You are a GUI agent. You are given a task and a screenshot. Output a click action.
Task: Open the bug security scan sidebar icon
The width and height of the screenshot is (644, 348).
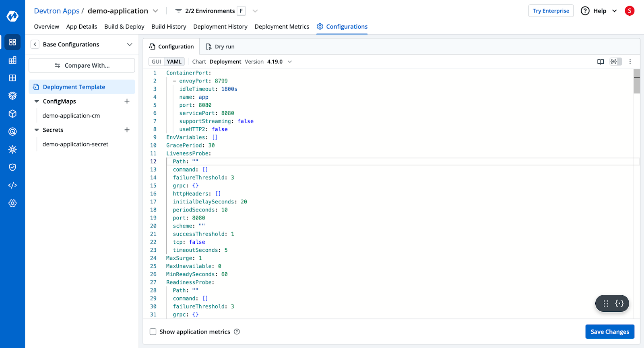point(12,149)
